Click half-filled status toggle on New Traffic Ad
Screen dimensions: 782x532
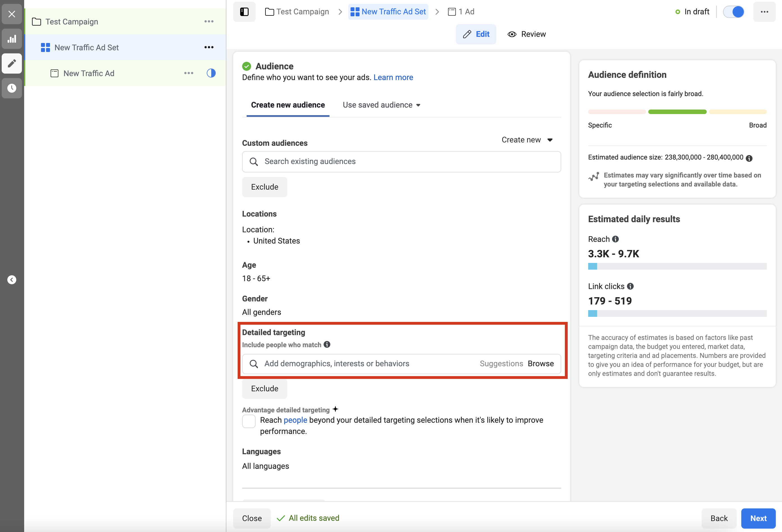coord(211,73)
